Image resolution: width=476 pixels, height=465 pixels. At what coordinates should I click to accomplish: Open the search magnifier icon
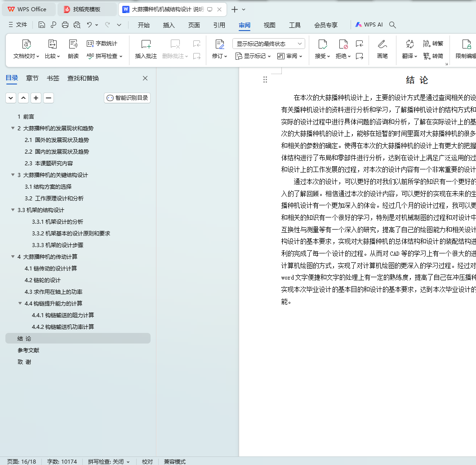[x=392, y=25]
